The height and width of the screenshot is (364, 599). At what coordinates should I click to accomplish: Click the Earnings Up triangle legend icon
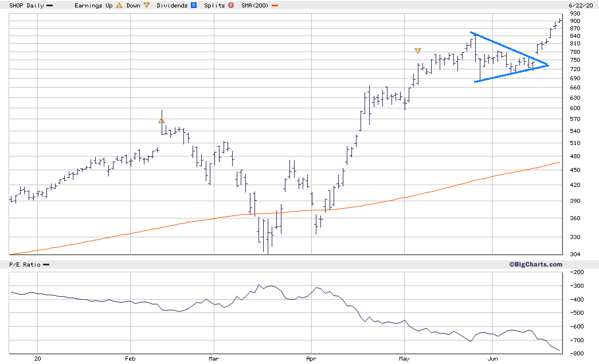point(119,5)
